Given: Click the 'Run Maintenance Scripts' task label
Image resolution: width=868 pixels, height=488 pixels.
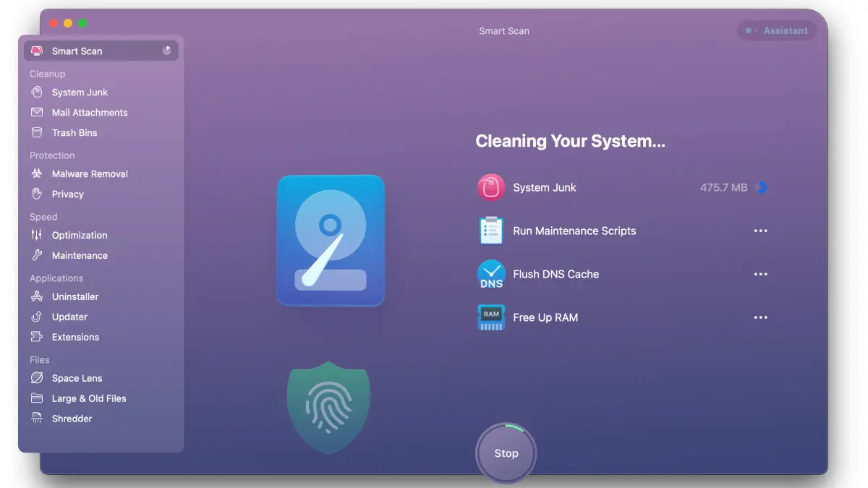Looking at the screenshot, I should 574,231.
